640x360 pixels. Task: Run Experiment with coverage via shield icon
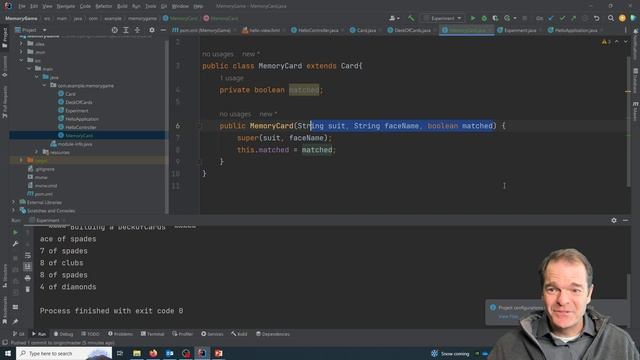[495, 18]
